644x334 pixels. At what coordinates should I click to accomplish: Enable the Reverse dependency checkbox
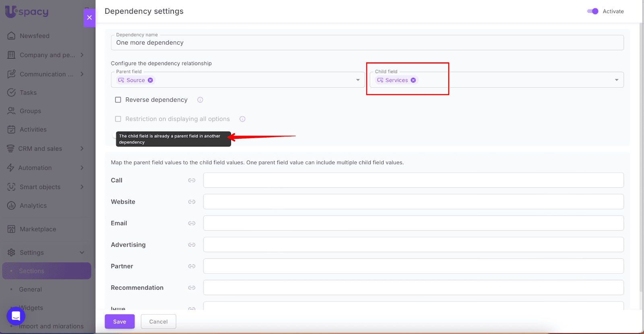click(x=118, y=100)
